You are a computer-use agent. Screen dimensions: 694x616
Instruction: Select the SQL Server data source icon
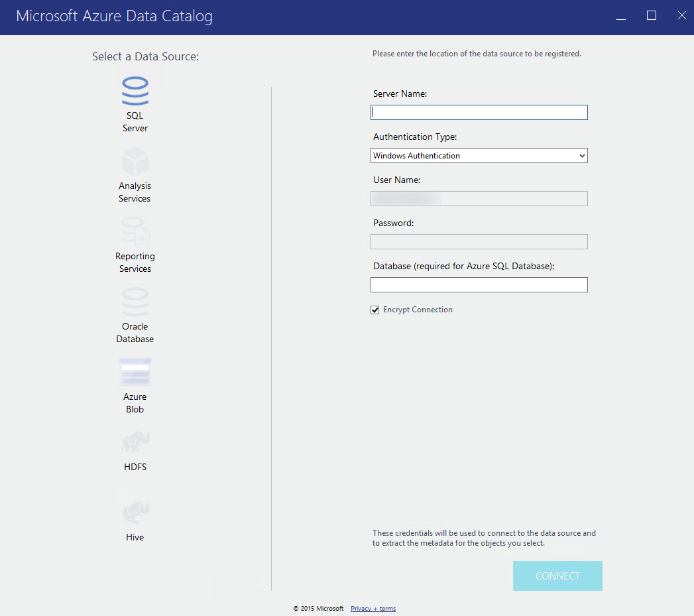135,91
